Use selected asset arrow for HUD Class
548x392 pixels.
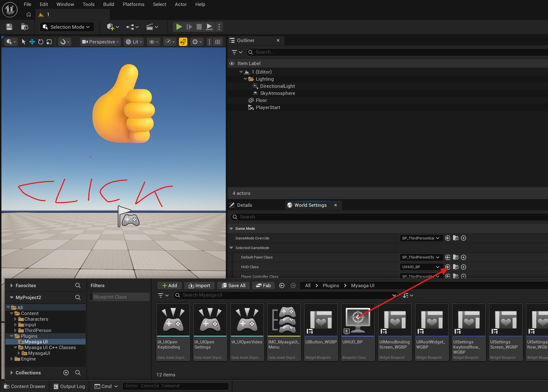click(448, 267)
